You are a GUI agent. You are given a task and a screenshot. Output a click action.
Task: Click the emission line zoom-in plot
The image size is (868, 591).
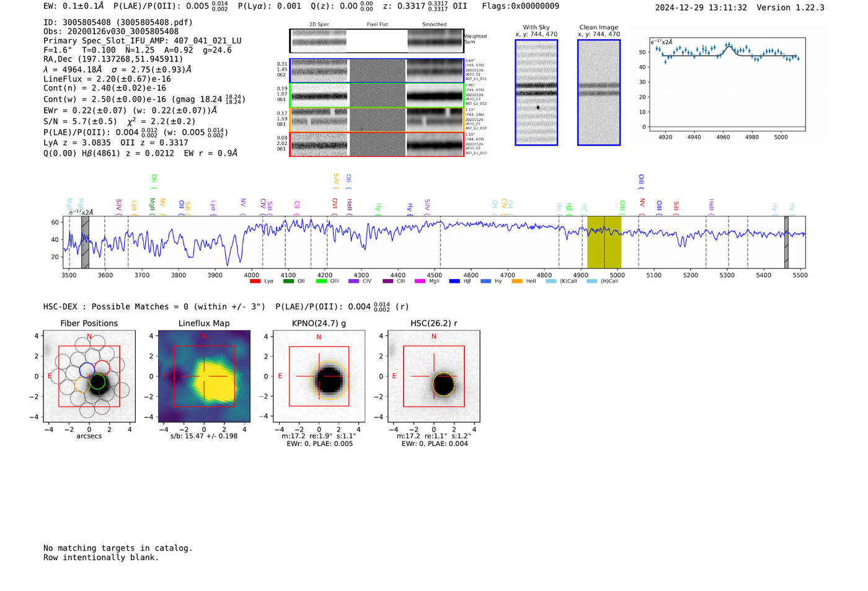click(x=727, y=84)
